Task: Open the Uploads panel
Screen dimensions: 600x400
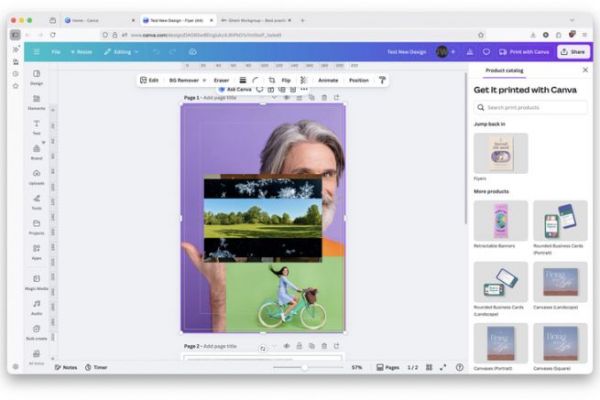Action: [x=37, y=176]
